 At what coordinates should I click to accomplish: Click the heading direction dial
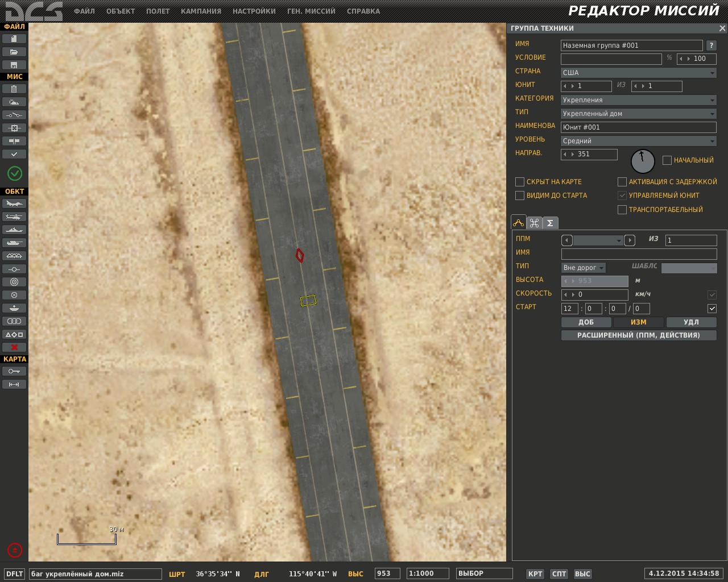[643, 161]
